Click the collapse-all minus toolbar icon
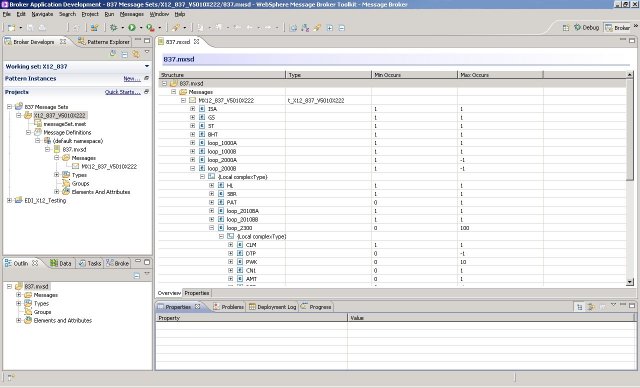640x388 pixels. 342,28
